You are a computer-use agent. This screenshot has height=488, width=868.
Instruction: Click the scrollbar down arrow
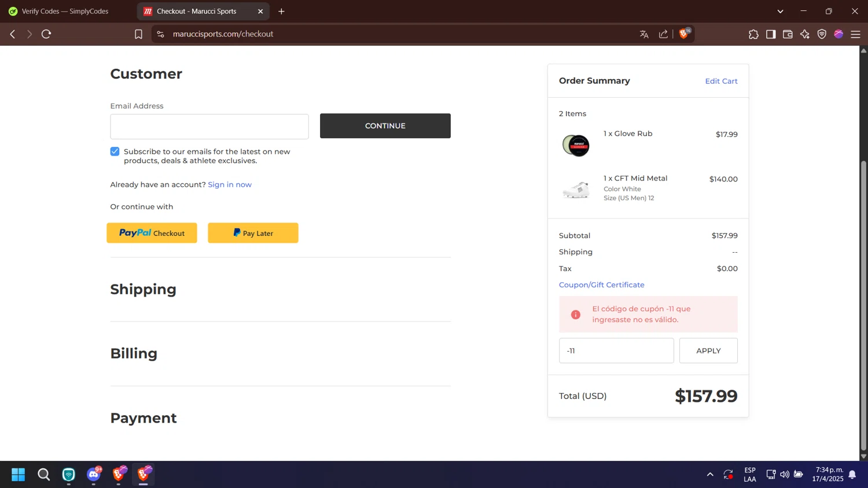point(863,456)
